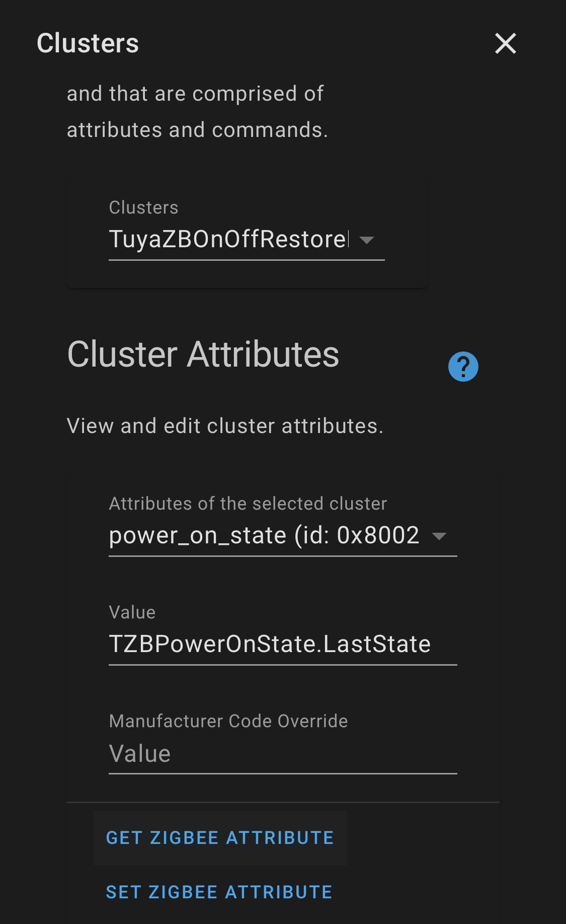Expand the attributes dropdown arrow
Image resolution: width=566 pixels, height=924 pixels.
tap(439, 536)
